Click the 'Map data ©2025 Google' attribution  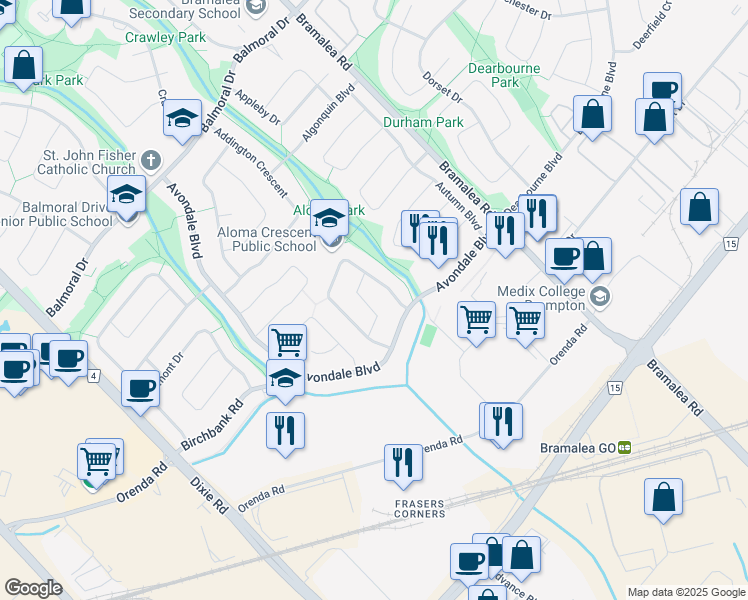[686, 592]
